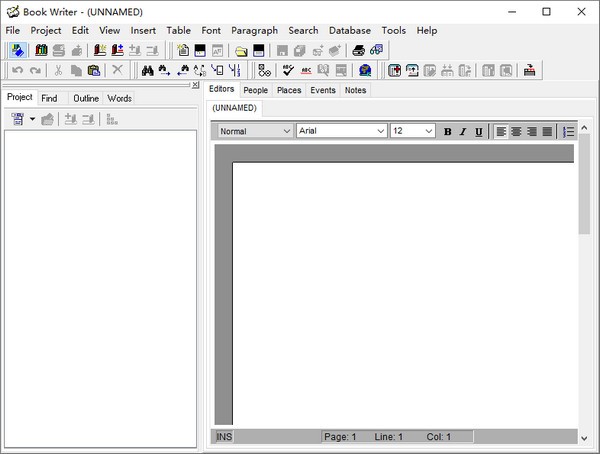Viewport: 600px width, 454px height.
Task: Open the Paragraph menu
Action: click(x=254, y=30)
